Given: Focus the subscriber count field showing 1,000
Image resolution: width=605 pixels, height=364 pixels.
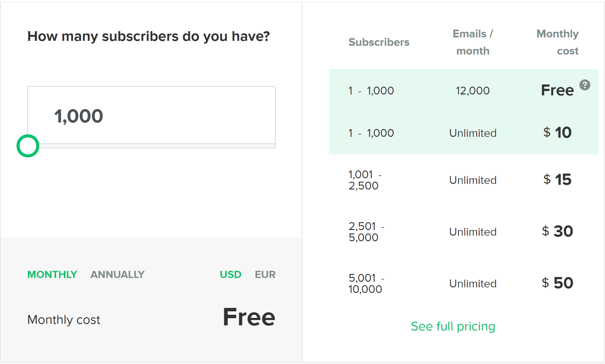Looking at the screenshot, I should point(151,115).
